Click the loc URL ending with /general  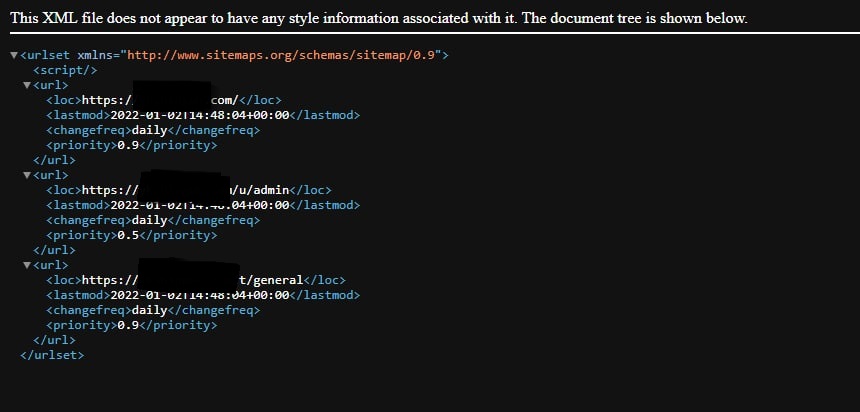(193, 280)
